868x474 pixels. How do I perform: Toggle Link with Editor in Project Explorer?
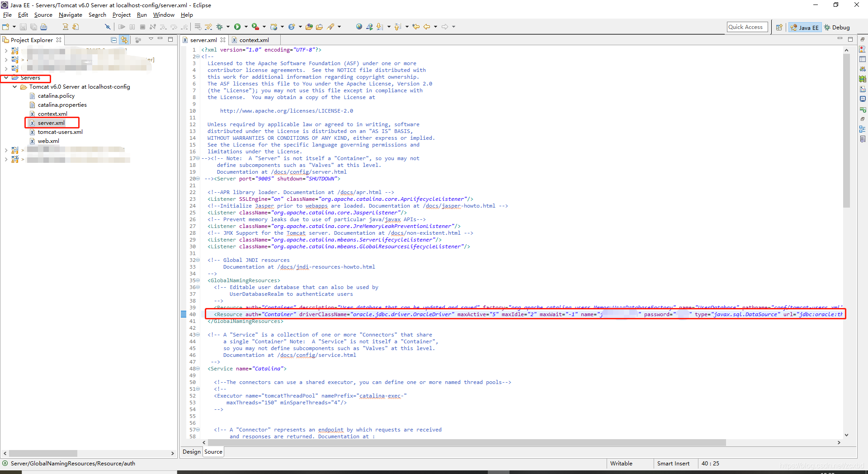pos(124,40)
